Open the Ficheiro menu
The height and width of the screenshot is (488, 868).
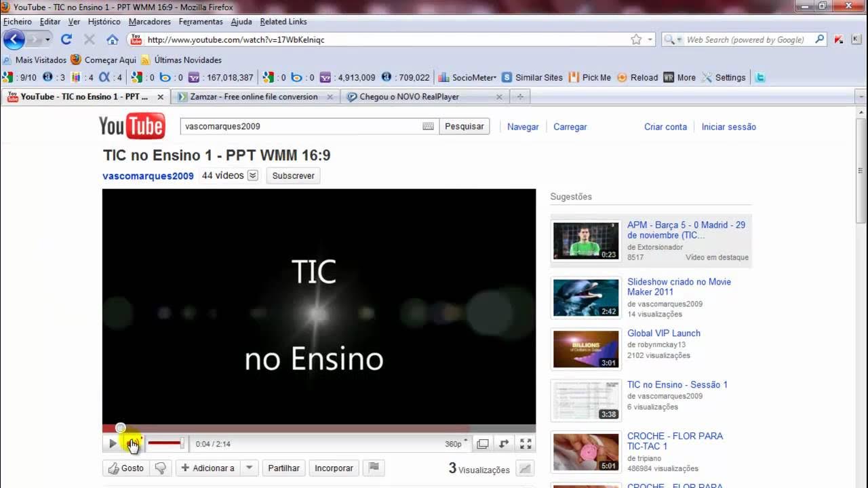[18, 22]
